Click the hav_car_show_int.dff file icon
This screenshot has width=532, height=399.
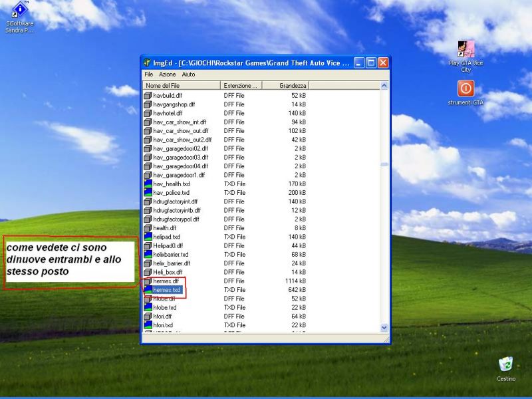148,122
